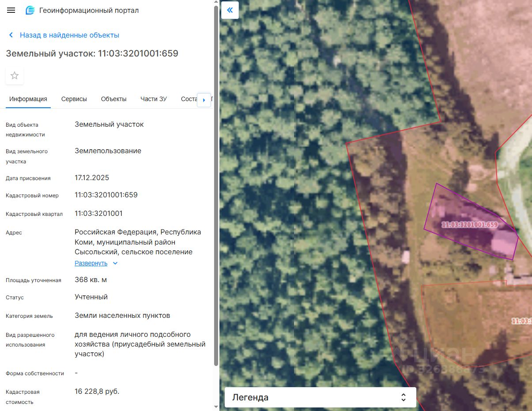The width and height of the screenshot is (532, 411).
Task: Click the parcel label 11:03:3201001:659 on map
Action: 470,225
